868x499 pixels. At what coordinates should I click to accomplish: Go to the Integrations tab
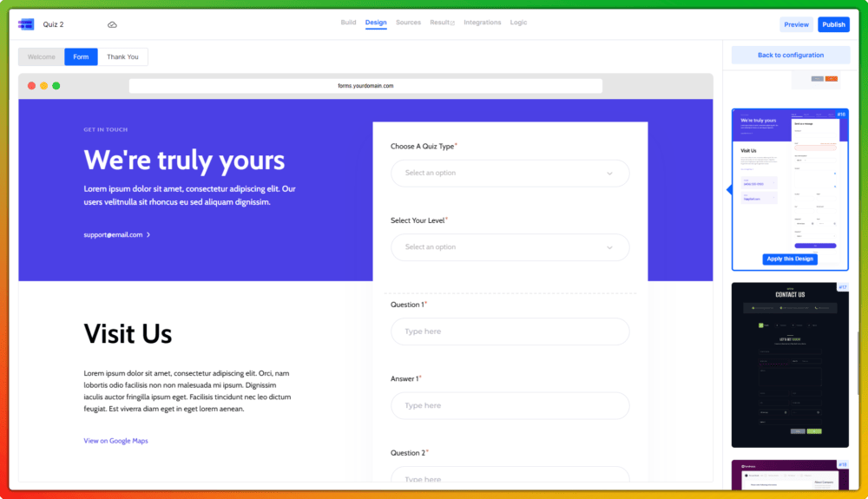point(482,23)
